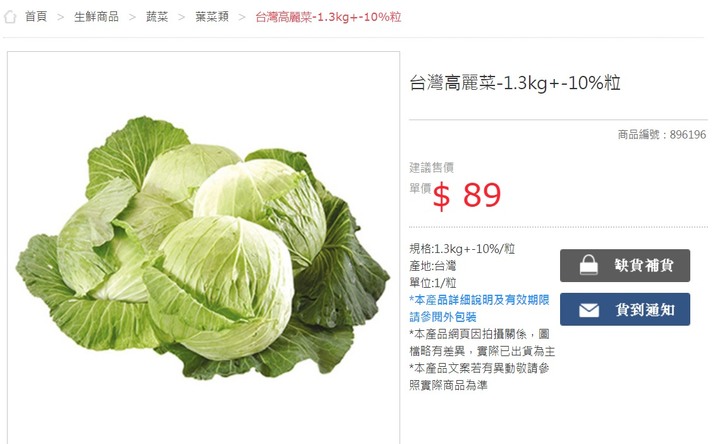Click the 貨到通知 arrival notification button
The height and width of the screenshot is (444, 720).
point(625,309)
